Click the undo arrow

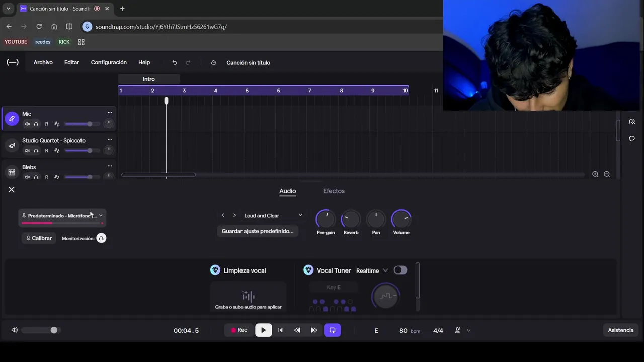(175, 63)
